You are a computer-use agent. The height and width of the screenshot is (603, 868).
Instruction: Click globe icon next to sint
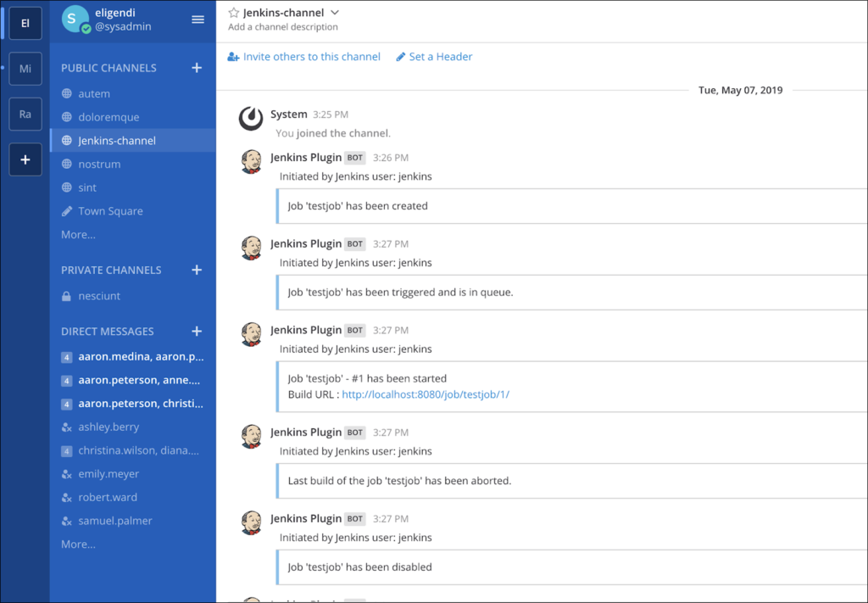tap(66, 187)
